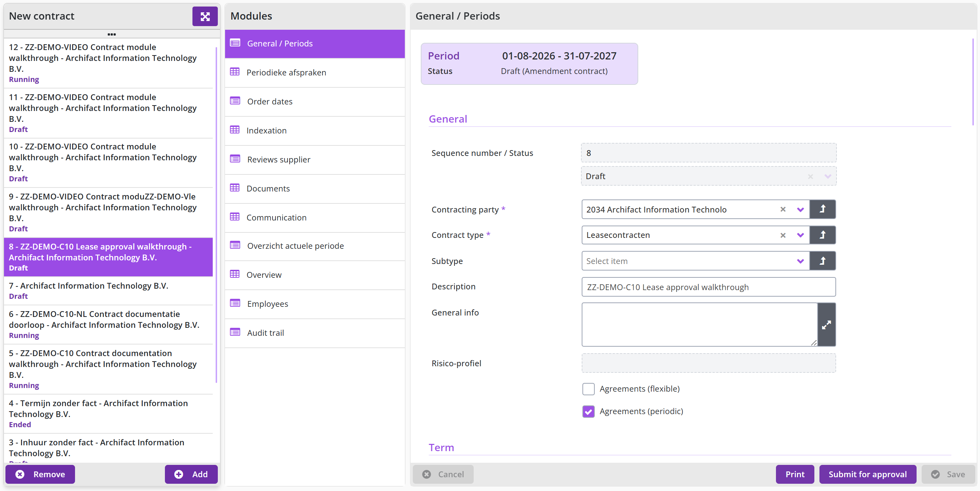Expand the General info text editor

pos(826,325)
